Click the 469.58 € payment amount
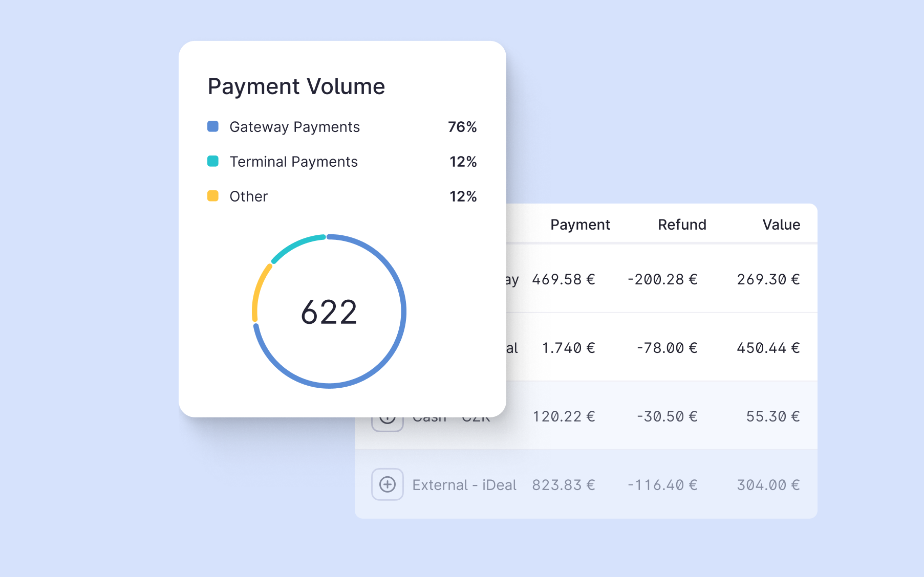The width and height of the screenshot is (924, 577). click(564, 279)
